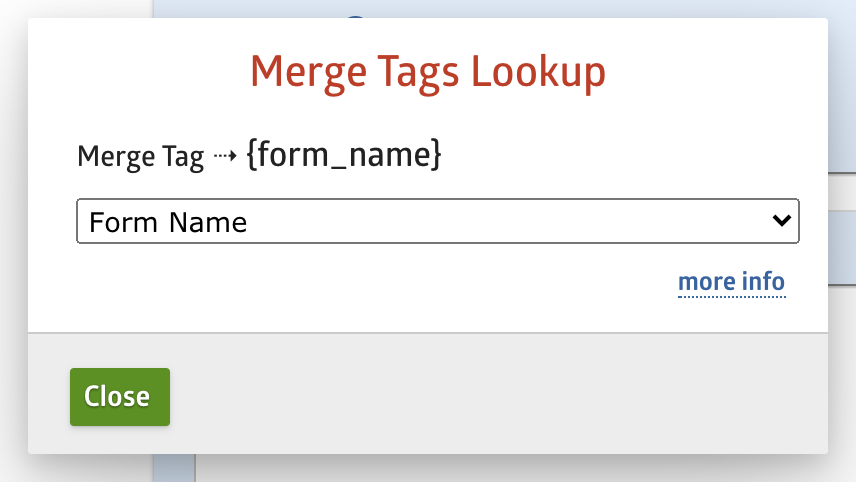The image size is (856, 482).
Task: Click the word Lookup in the heading
Action: [538, 72]
